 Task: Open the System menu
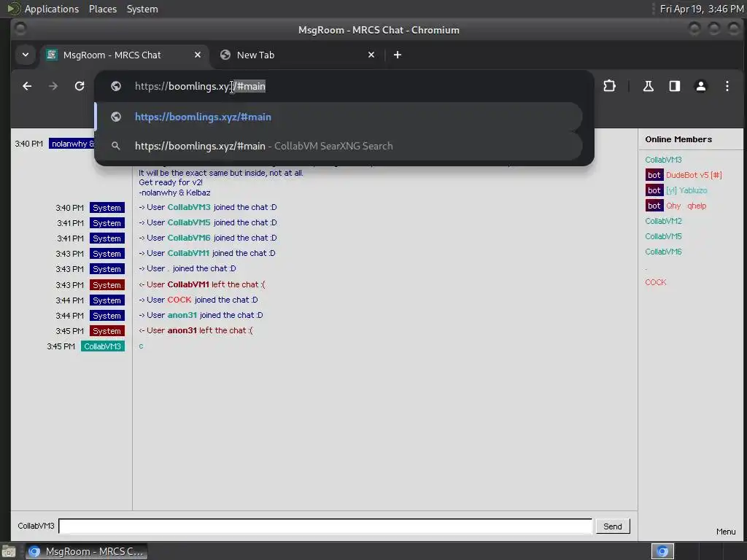142,9
